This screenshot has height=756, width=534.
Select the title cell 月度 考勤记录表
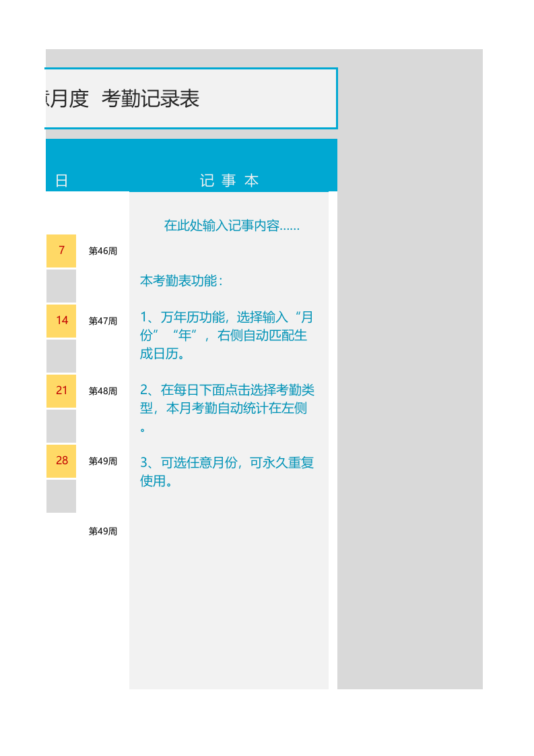click(191, 98)
